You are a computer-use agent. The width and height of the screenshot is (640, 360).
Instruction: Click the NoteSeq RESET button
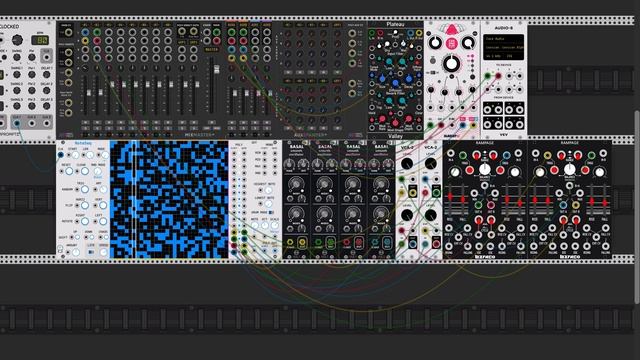point(69,171)
